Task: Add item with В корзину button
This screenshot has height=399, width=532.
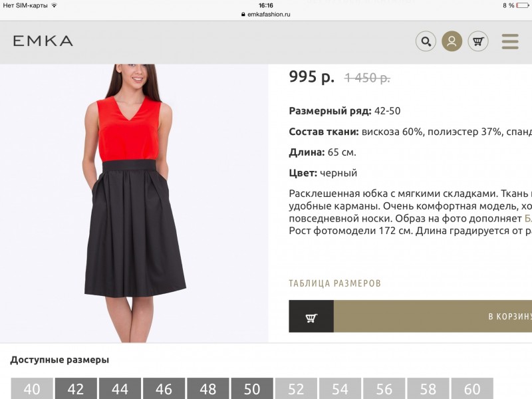Action: coord(433,317)
